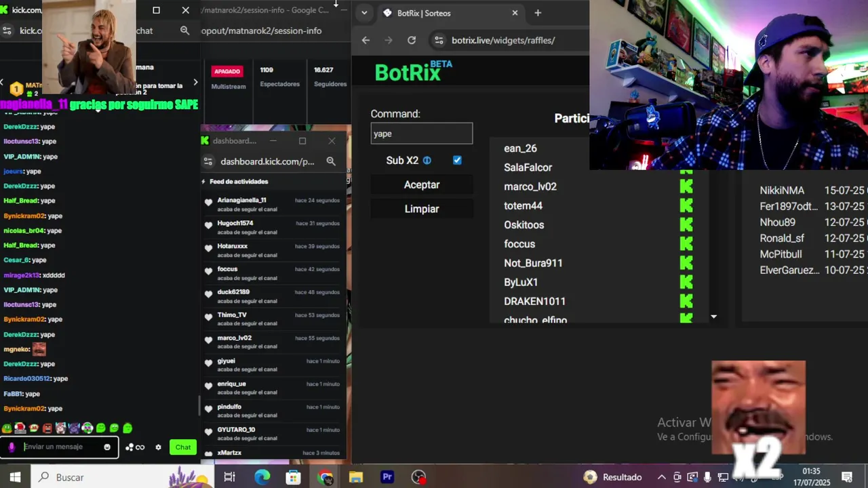Click the next arrow in stream banner
The height and width of the screenshot is (488, 868).
pyautogui.click(x=195, y=83)
